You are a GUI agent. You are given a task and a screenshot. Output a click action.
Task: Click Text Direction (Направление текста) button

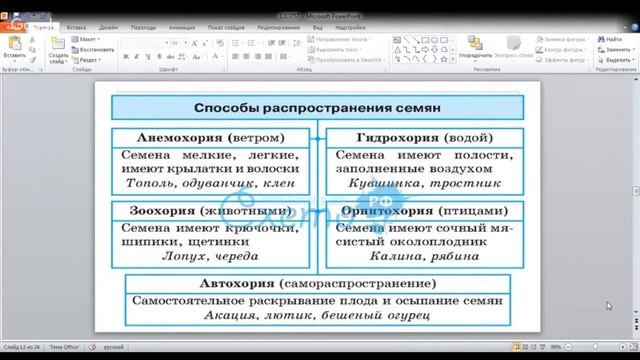[339, 39]
